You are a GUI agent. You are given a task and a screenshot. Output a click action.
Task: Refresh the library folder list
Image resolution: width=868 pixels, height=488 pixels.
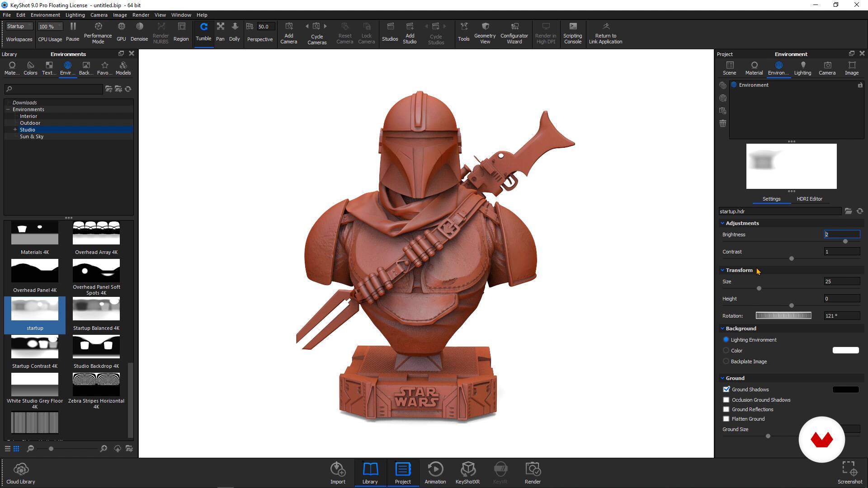click(x=128, y=89)
